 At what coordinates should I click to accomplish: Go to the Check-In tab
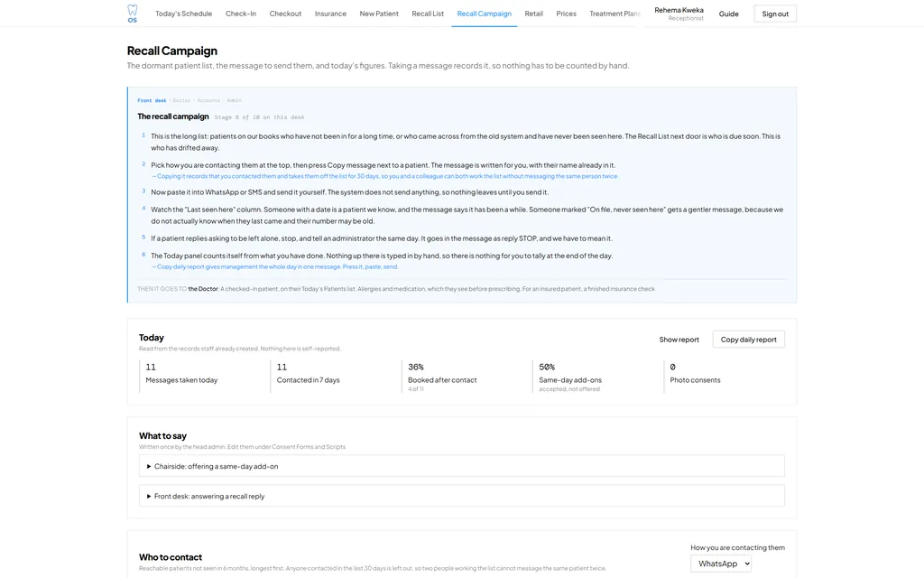(240, 14)
